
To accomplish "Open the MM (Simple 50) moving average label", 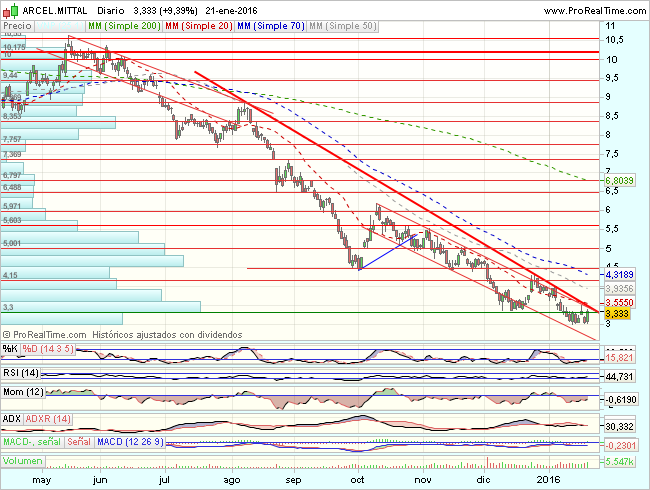I will tap(342, 26).
